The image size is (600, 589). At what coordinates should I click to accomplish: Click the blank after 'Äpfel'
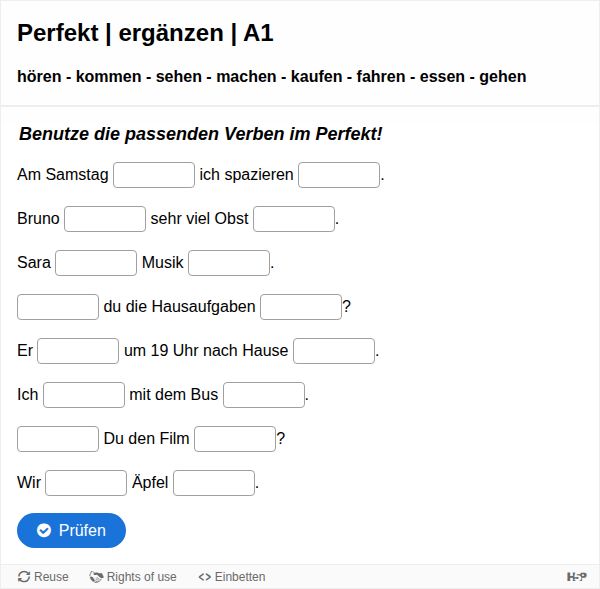point(214,483)
